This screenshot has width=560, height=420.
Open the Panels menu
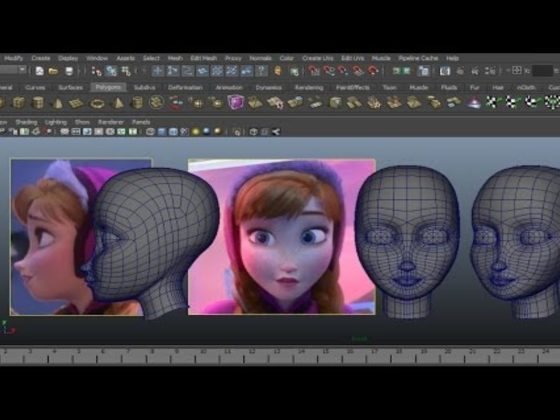(x=141, y=122)
